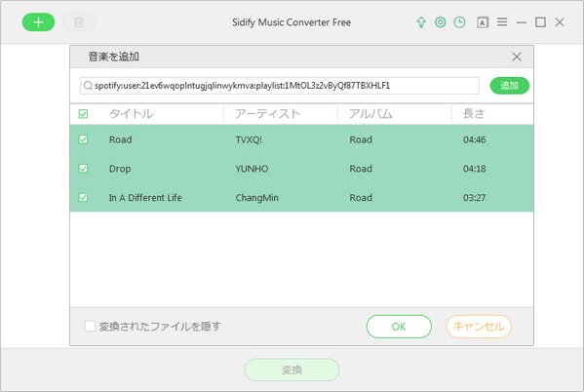
Task: Close the 音楽を追加 dialog
Action: click(x=517, y=57)
